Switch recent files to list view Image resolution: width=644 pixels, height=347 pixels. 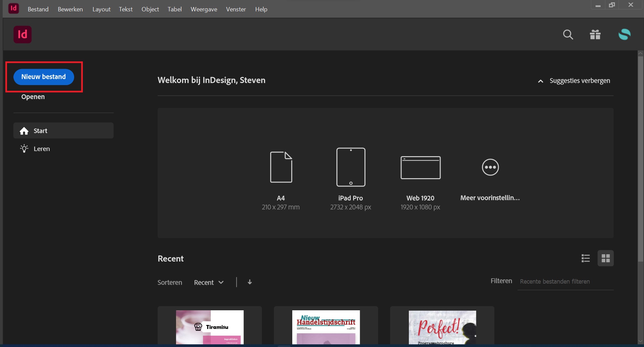coord(586,258)
